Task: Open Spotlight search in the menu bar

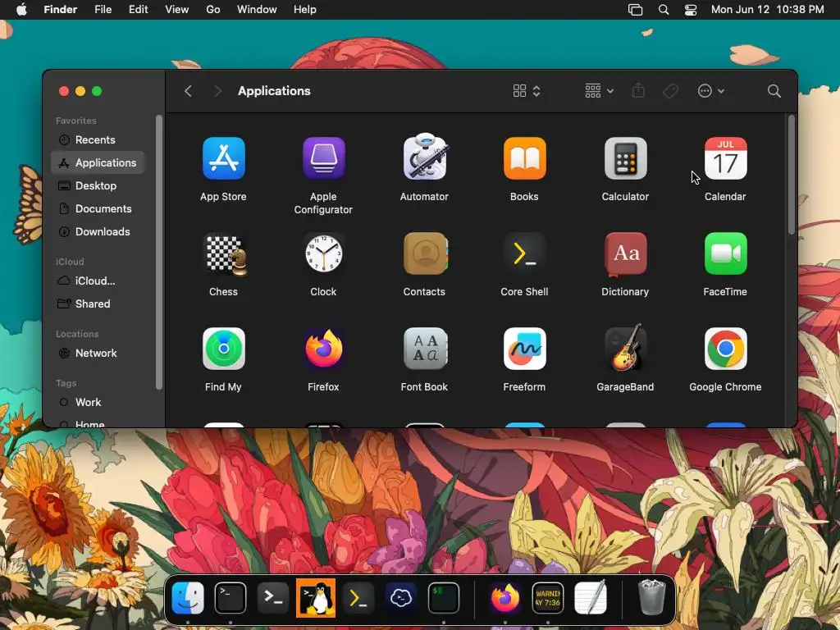Action: pyautogui.click(x=663, y=10)
